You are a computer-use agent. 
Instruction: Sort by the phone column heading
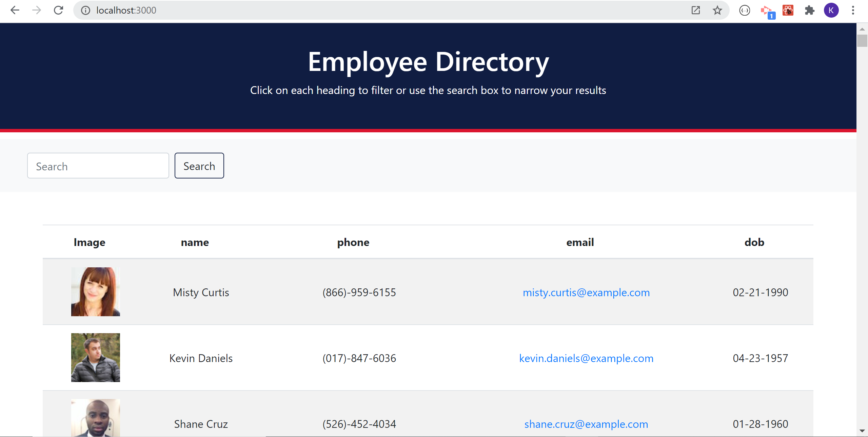(353, 243)
